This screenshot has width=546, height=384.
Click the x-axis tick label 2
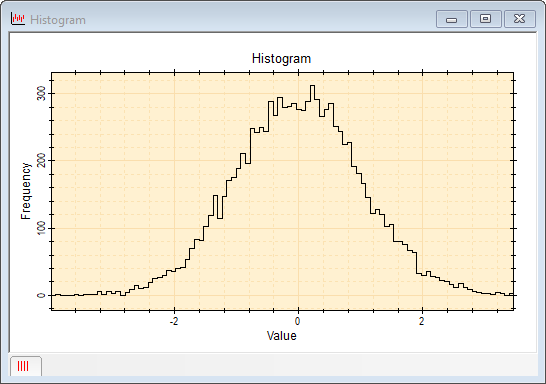(x=422, y=321)
